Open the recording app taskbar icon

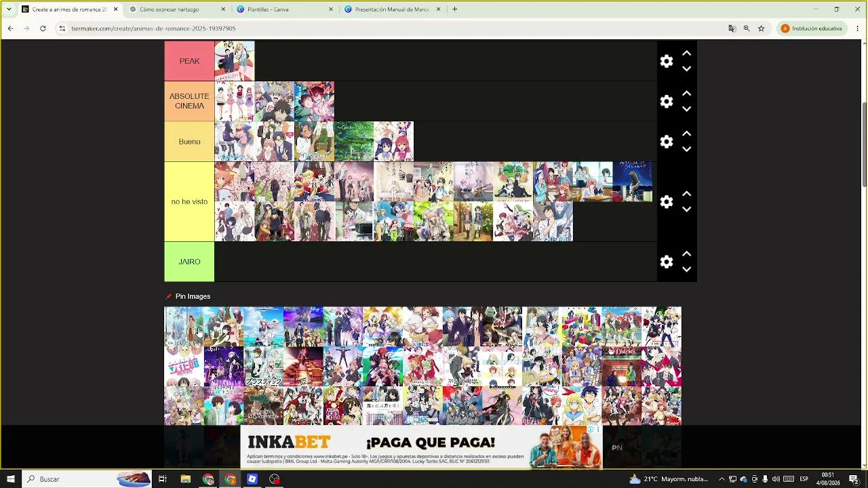point(274,479)
